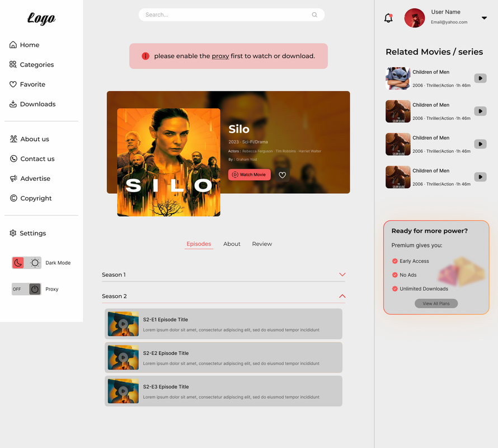Select the dark moon mode option

(x=18, y=263)
